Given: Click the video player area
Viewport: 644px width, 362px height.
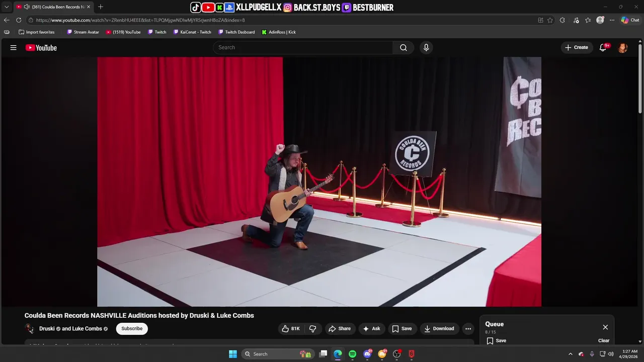Looking at the screenshot, I should (319, 182).
